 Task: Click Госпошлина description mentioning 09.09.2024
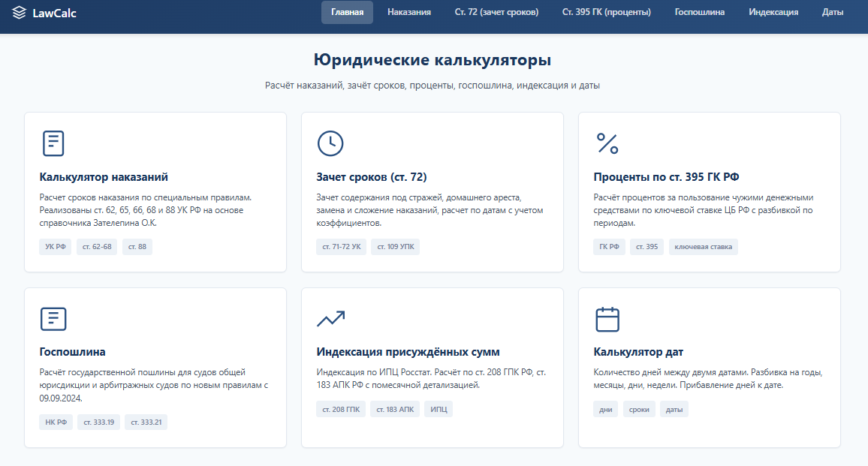(x=154, y=385)
